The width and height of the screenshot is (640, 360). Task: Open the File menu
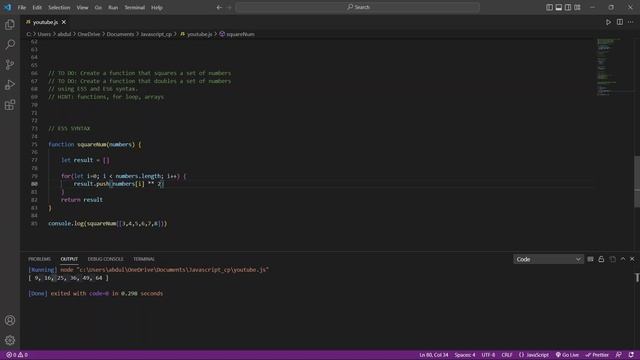22,7
